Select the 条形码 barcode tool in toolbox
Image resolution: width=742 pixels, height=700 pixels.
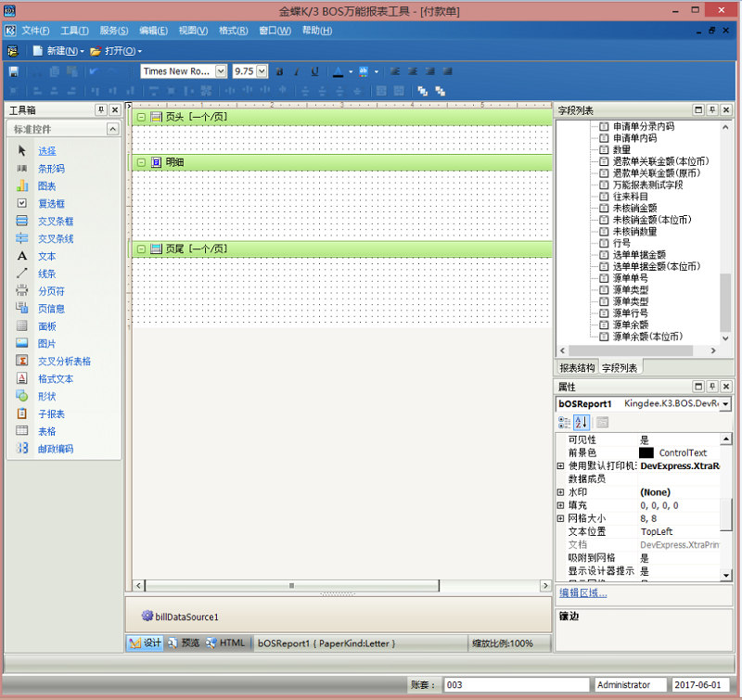(50, 169)
